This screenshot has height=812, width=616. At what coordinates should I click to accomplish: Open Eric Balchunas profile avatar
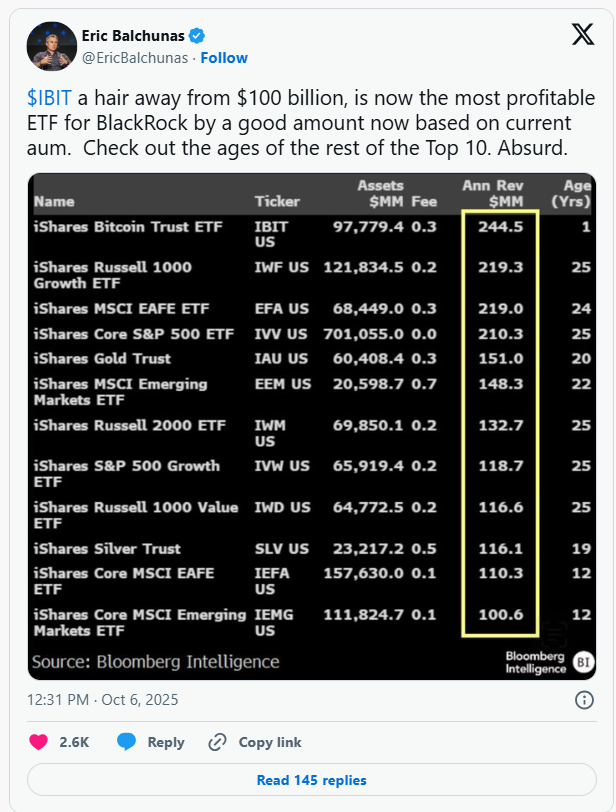pyautogui.click(x=53, y=46)
